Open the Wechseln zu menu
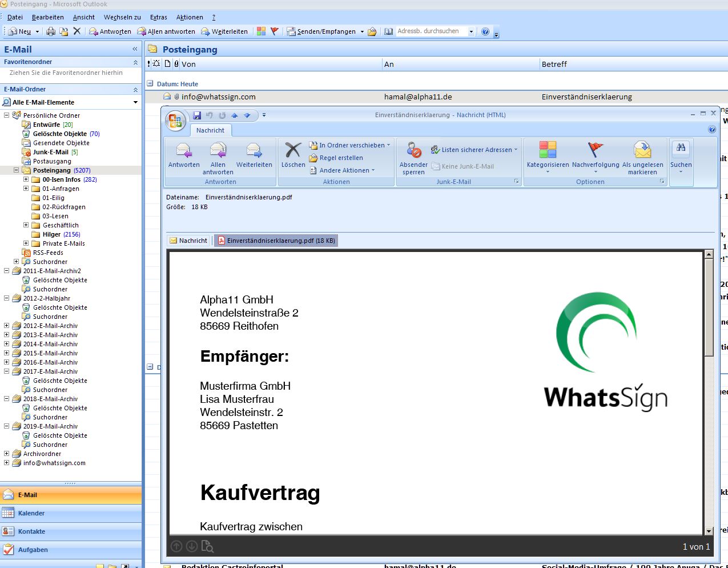Screen dimensions: 728x568 [122, 17]
